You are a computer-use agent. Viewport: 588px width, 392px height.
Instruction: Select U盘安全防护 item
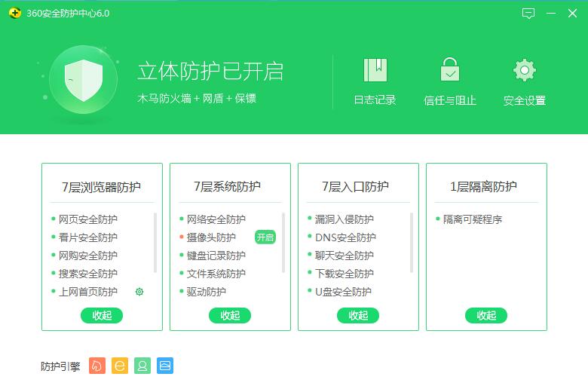tap(343, 292)
